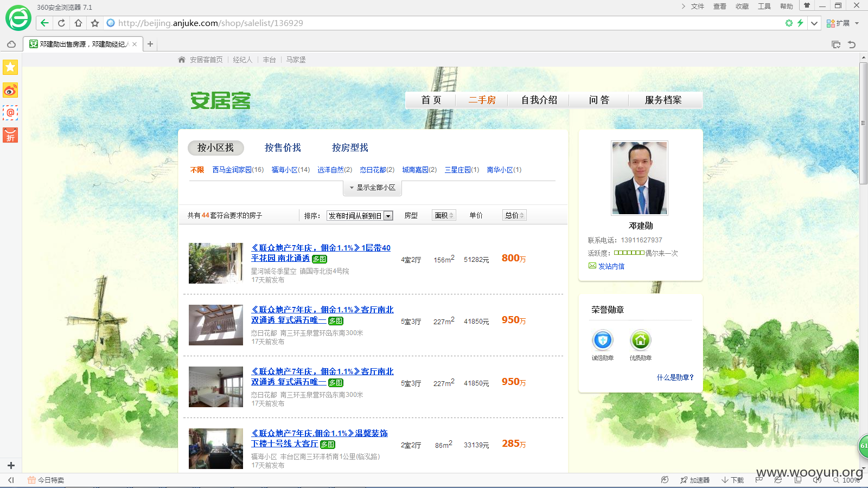Sort listings by 总价
Screen dimensions: 868x488
pos(514,215)
